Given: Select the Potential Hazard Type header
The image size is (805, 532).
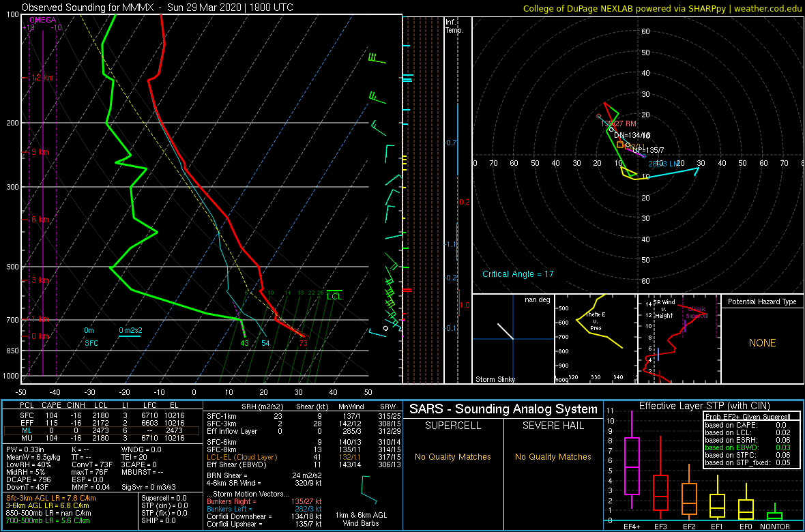Looking at the screenshot, I should click(x=763, y=302).
